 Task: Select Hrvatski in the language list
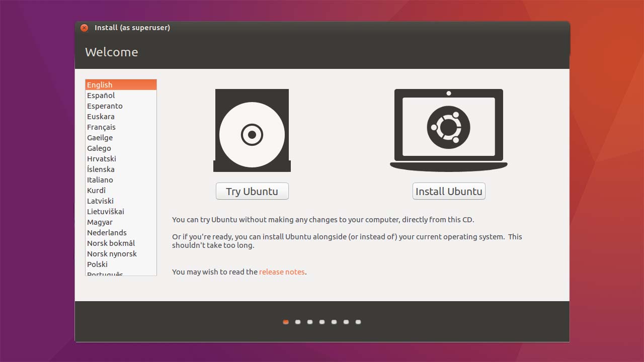pyautogui.click(x=121, y=158)
